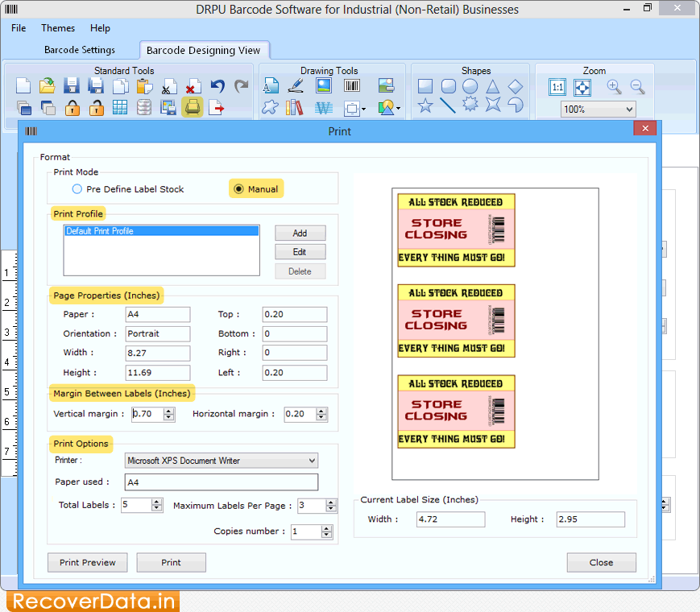
Task: Click the Undo arrow icon
Action: [x=217, y=86]
